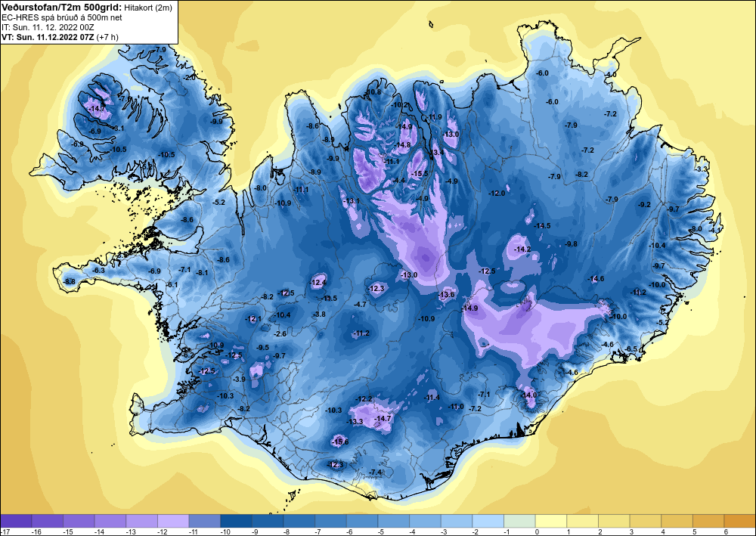756x536 pixels.
Task: Click the -15.5 temperature value
Action: click(420, 174)
